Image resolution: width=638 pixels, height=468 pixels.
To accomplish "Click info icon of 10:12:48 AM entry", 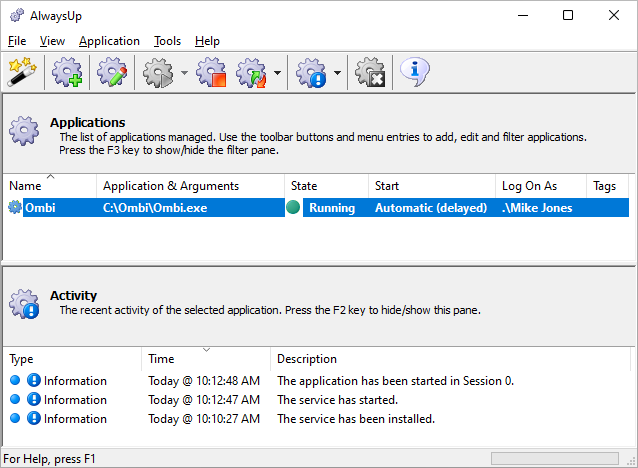I will click(34, 380).
